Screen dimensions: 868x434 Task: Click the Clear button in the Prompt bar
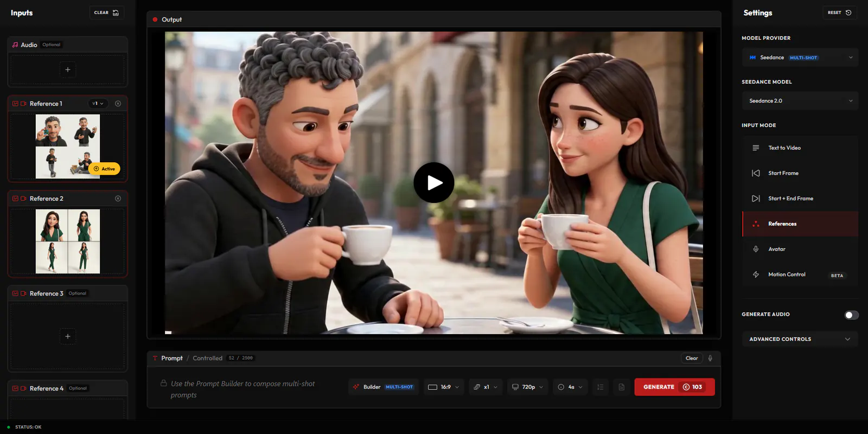click(x=692, y=358)
